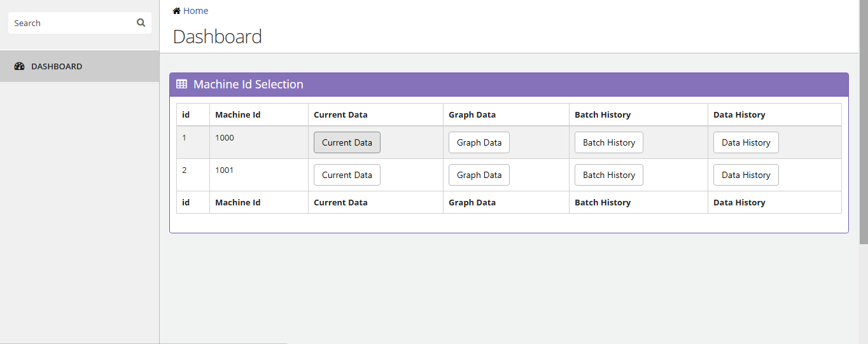Open Data History for machine 1001
Screen dimensions: 868x344
click(746, 175)
